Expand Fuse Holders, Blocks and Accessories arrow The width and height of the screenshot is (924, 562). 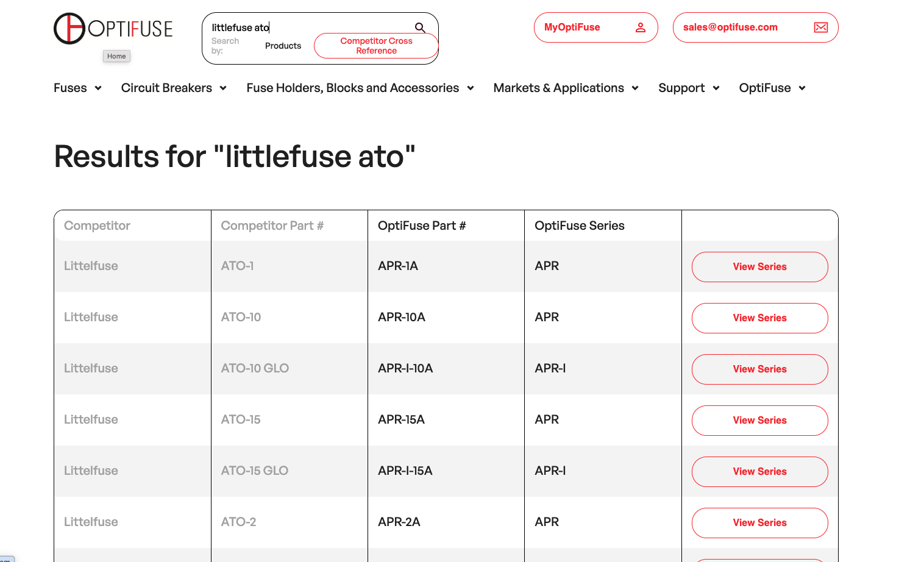(x=471, y=88)
